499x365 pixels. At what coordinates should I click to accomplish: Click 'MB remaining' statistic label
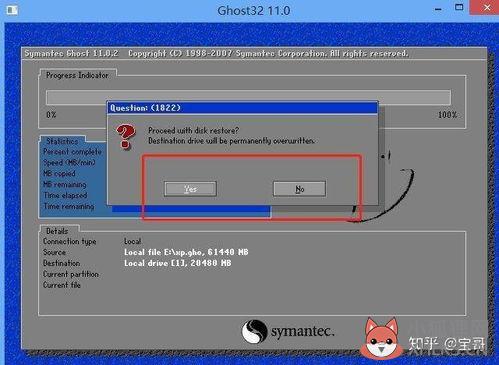[65, 184]
